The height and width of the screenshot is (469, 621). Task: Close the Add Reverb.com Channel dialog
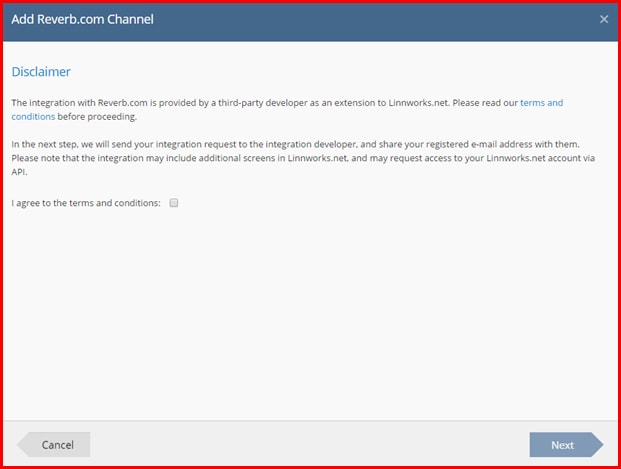pyautogui.click(x=604, y=19)
